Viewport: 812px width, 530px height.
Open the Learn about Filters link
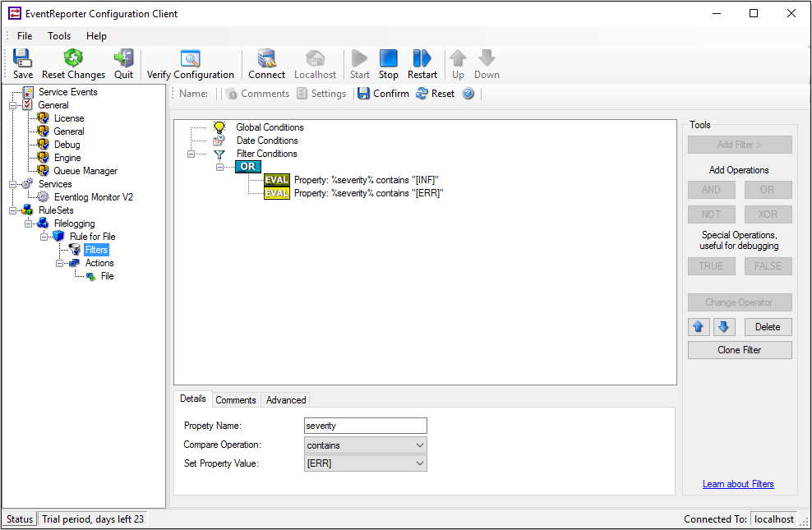(738, 484)
